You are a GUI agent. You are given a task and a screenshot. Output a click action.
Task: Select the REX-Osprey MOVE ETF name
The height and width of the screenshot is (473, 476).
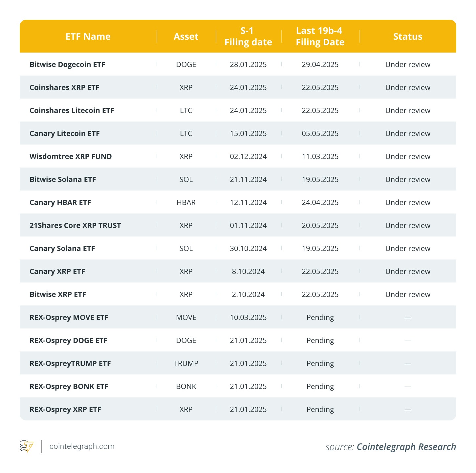coord(69,317)
